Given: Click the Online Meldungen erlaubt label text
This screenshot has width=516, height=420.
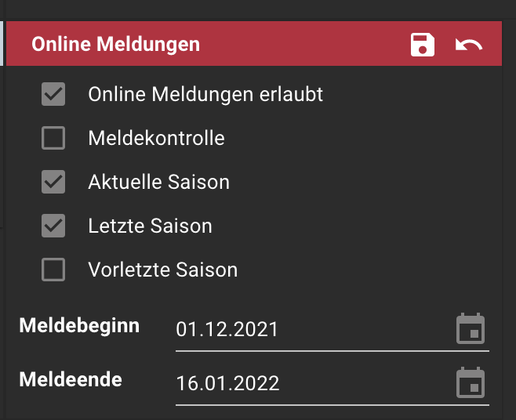Looking at the screenshot, I should click(x=205, y=94).
